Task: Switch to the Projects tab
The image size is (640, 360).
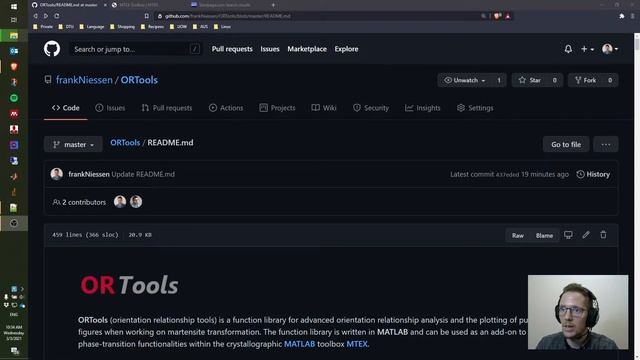Action: point(277,108)
